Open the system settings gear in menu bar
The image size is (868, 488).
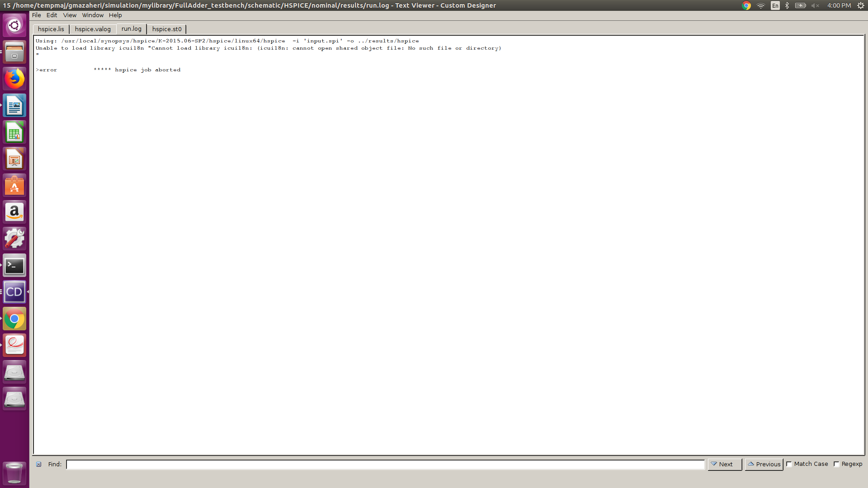click(x=860, y=5)
